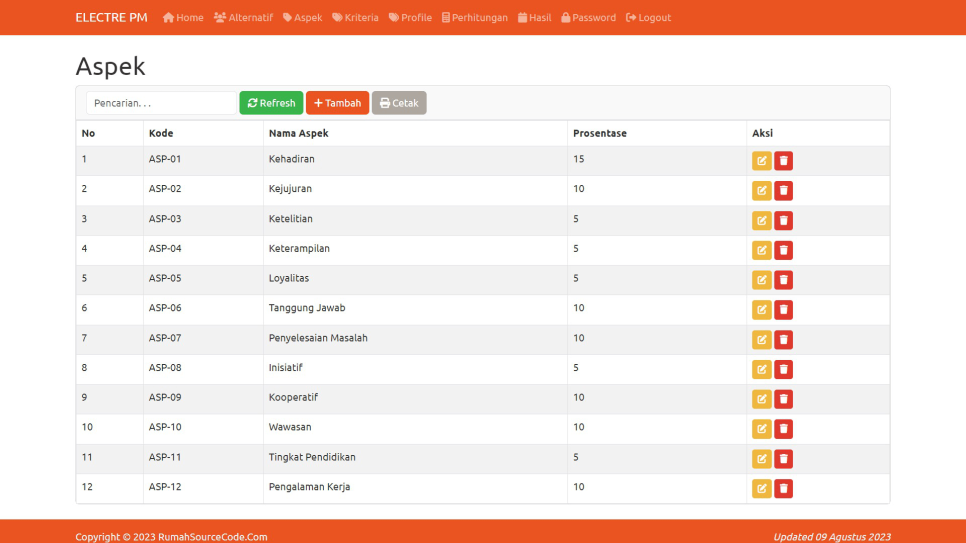966x543 pixels.
Task: Edit the Tingkat Pendidikan row
Action: (761, 459)
